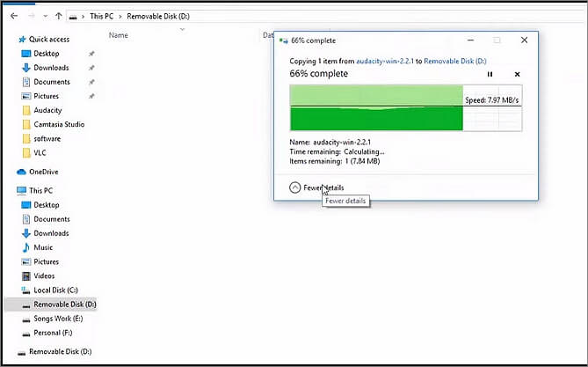The height and width of the screenshot is (367, 588).
Task: Collapse dialog with Fewer details chevron
Action: click(294, 187)
